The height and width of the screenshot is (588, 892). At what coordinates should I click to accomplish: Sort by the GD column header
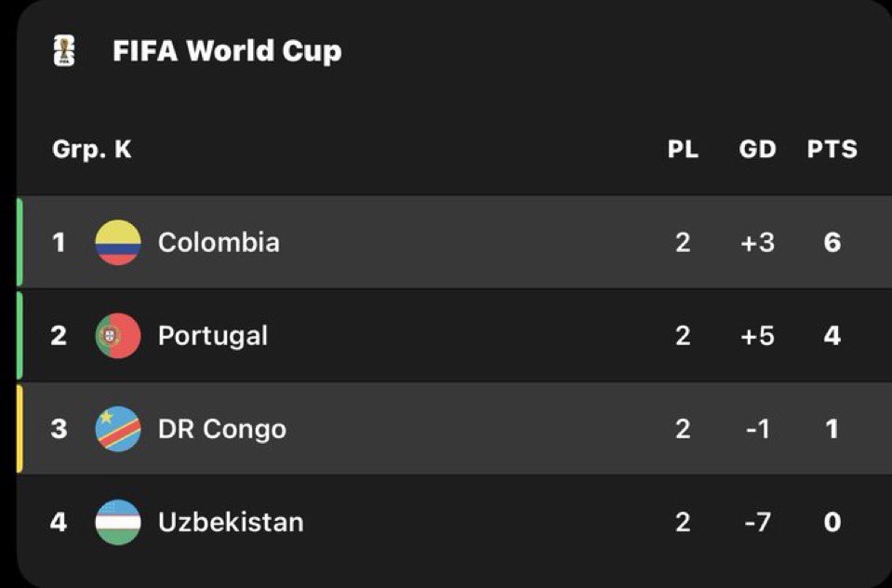tap(757, 150)
